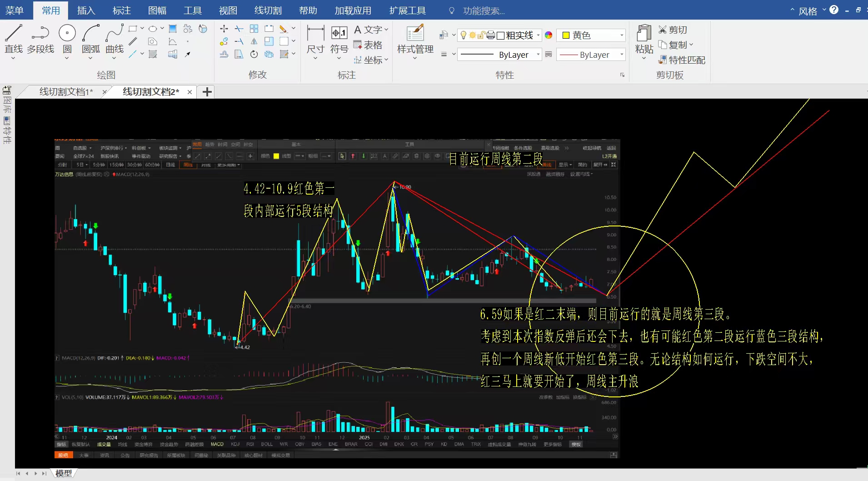
Task: Toggle layer print setting printer icon
Action: click(490, 35)
